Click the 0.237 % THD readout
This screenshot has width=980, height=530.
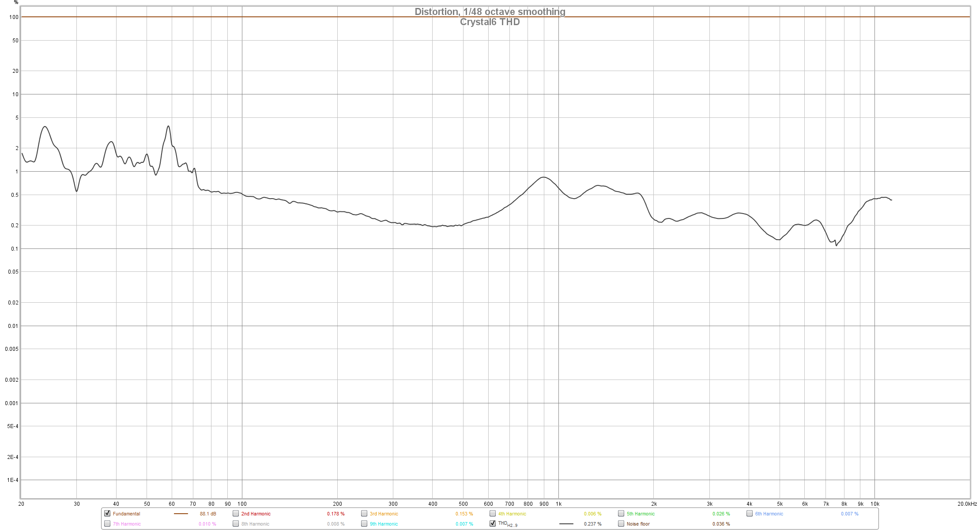[592, 524]
